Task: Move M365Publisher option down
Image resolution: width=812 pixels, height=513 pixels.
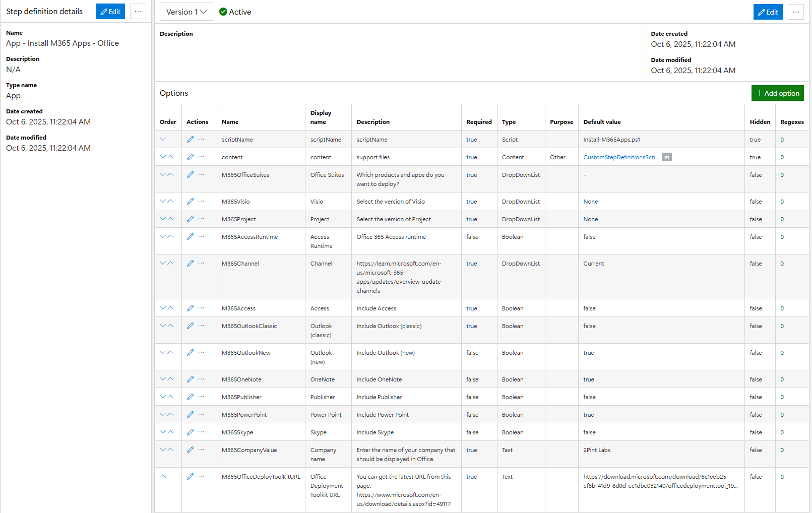Action: point(163,397)
